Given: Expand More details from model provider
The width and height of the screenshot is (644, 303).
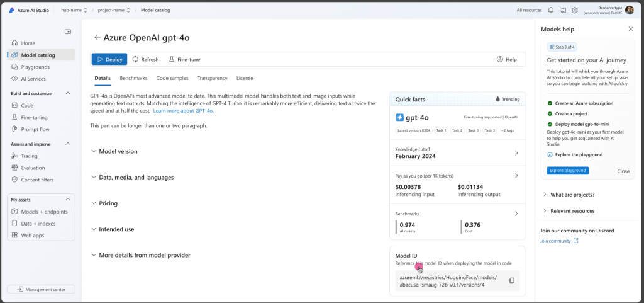Looking at the screenshot, I should point(141,255).
